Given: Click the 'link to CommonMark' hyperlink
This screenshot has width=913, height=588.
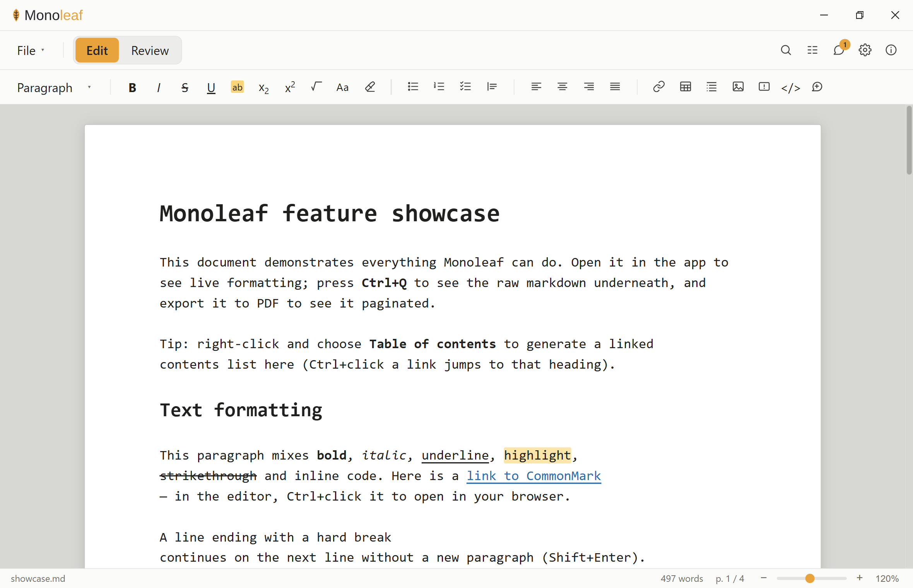Looking at the screenshot, I should coord(534,476).
